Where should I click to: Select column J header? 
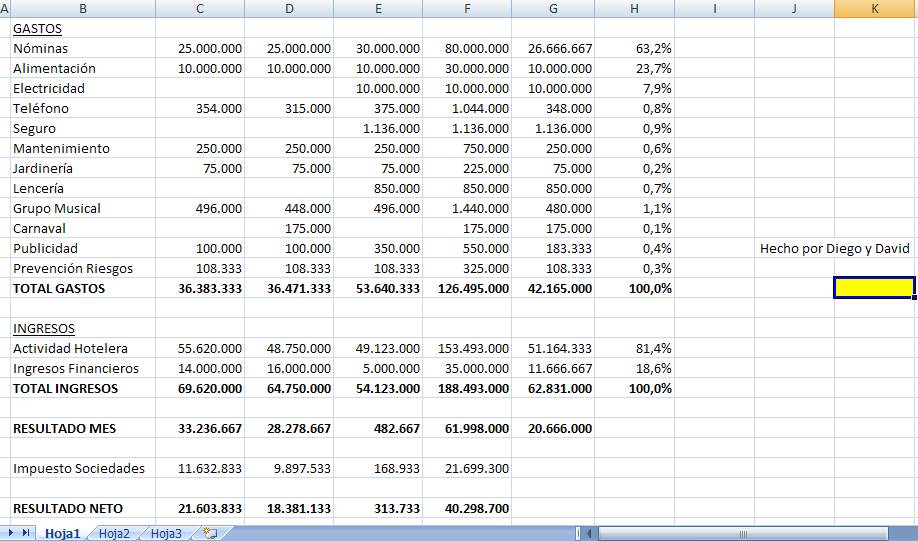click(x=794, y=9)
